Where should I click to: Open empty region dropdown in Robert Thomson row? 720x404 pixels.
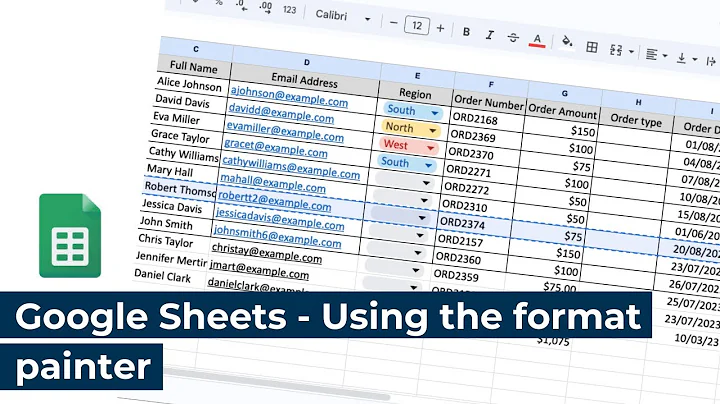coord(422,218)
